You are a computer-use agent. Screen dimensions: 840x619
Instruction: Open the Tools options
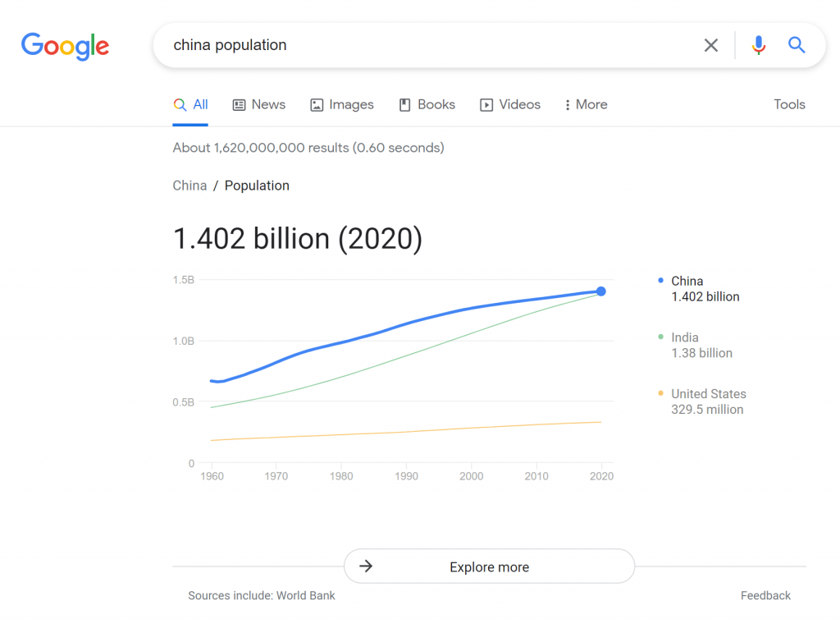click(789, 104)
